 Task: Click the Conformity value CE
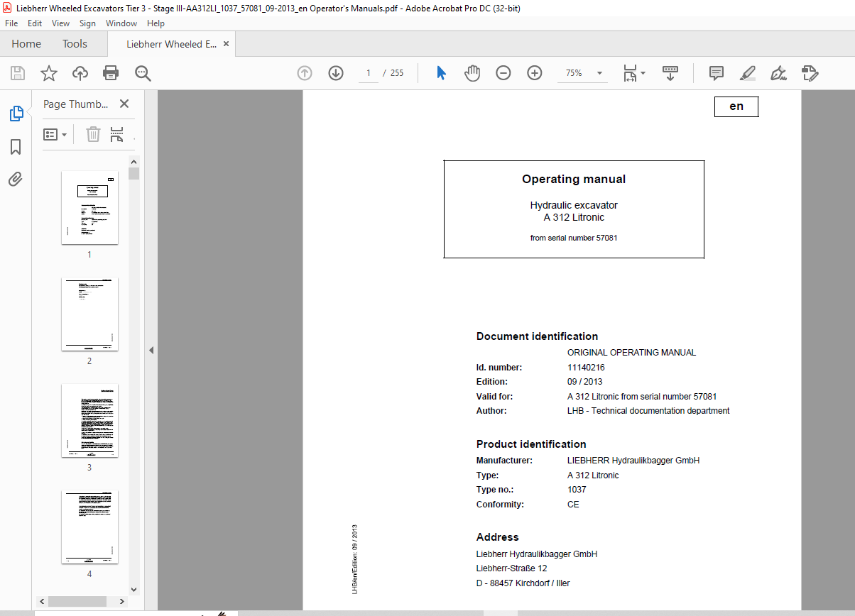[x=573, y=505]
